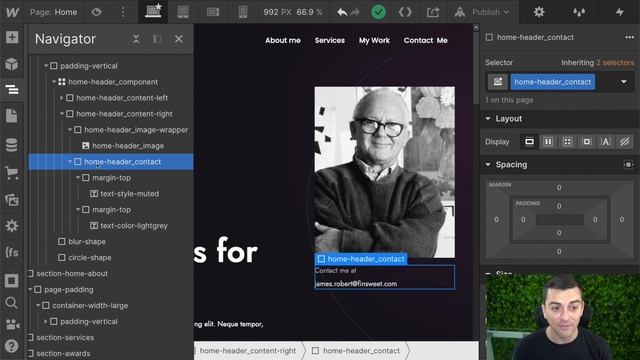Set display to inline-block
The height and width of the screenshot is (360, 640).
pos(587,142)
